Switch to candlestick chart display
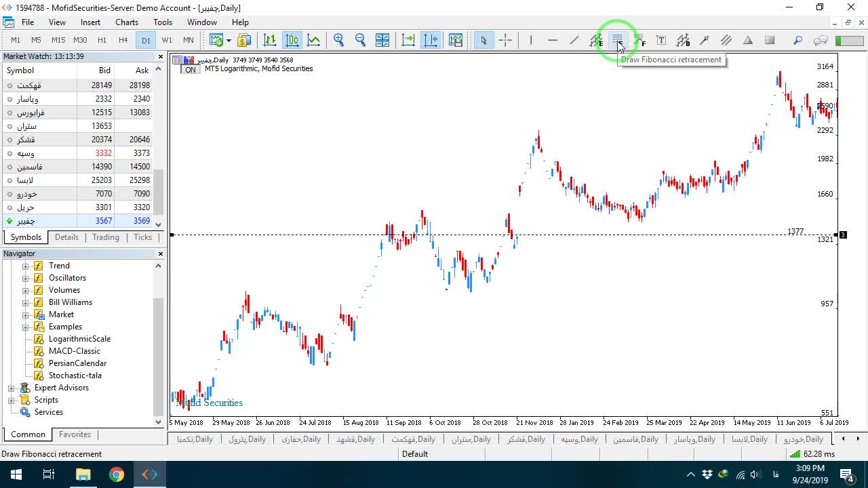868x488 pixels. pyautogui.click(x=292, y=40)
